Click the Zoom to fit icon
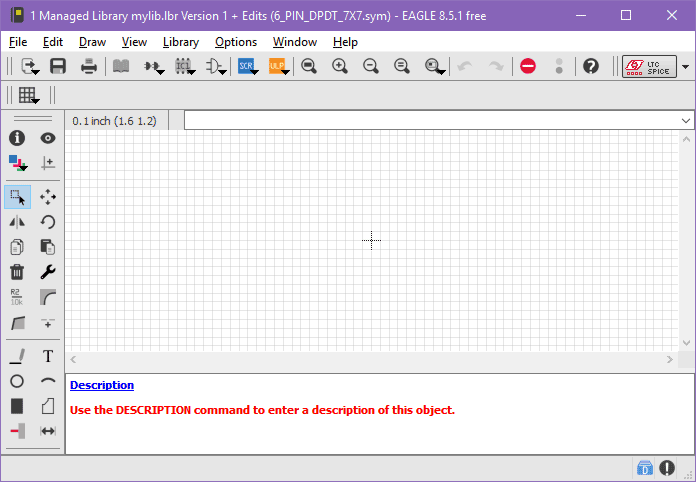Image resolution: width=696 pixels, height=482 pixels. pyautogui.click(x=309, y=66)
